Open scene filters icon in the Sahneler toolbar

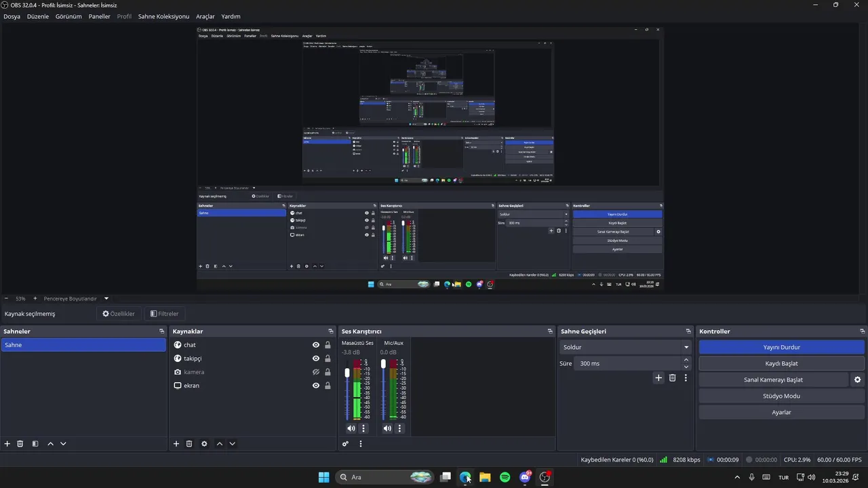point(35,444)
